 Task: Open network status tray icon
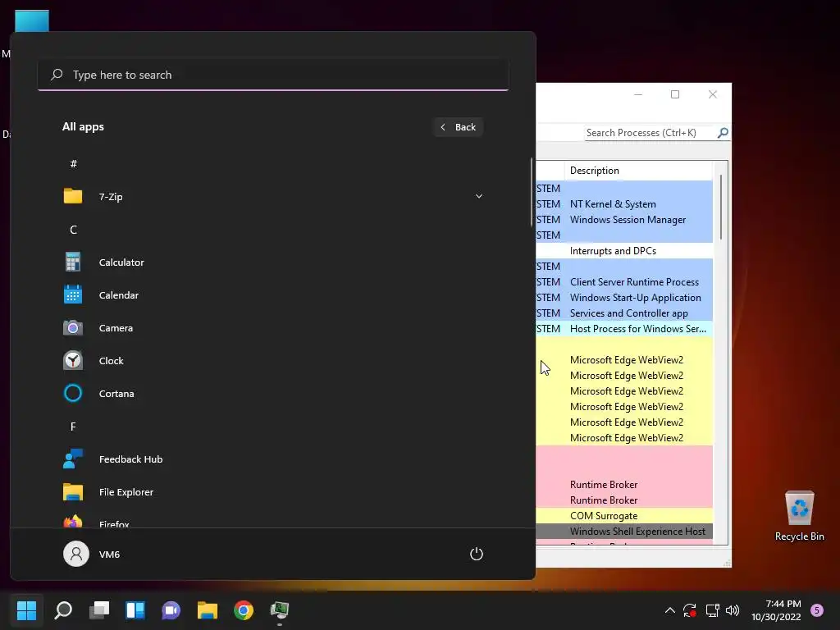click(x=712, y=610)
